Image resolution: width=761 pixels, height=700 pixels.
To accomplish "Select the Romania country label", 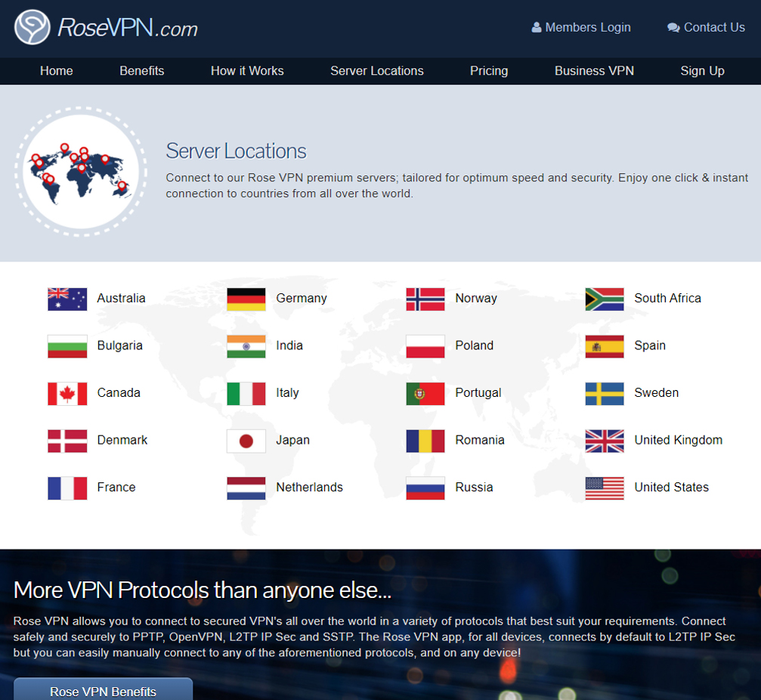I will click(480, 440).
